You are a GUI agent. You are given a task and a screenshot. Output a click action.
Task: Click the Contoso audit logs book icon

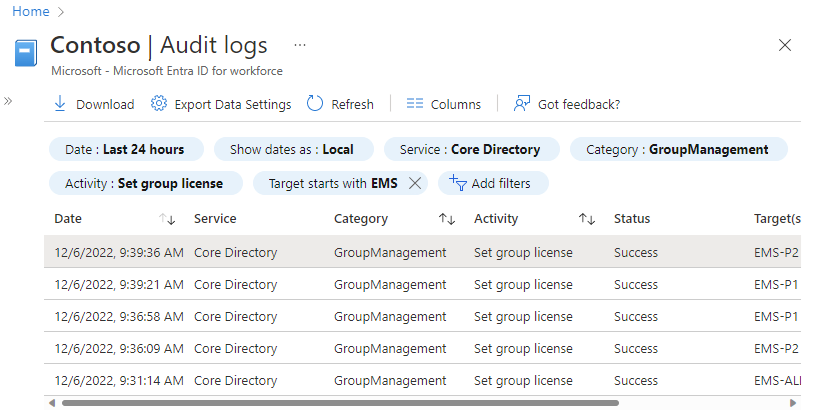coord(26,52)
